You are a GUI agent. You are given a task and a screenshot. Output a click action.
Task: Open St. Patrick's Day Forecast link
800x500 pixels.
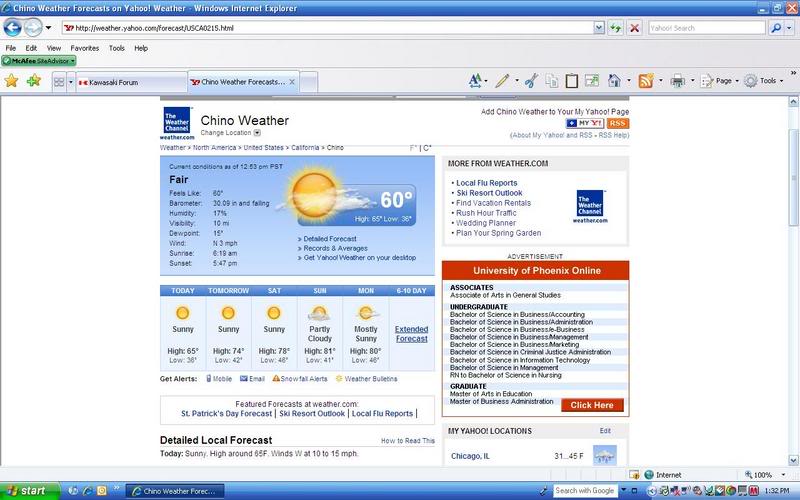click(227, 413)
